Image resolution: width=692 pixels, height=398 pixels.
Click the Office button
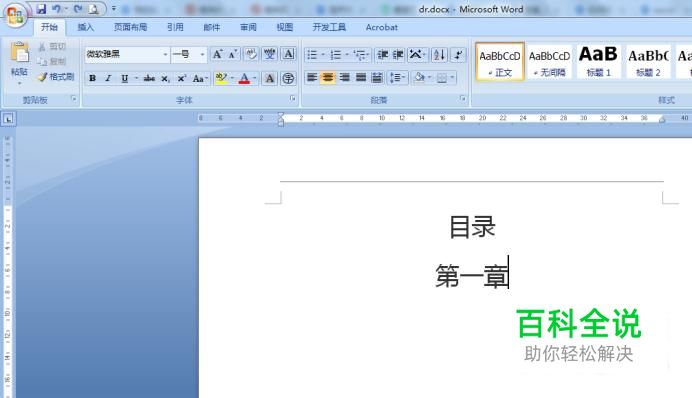point(15,14)
